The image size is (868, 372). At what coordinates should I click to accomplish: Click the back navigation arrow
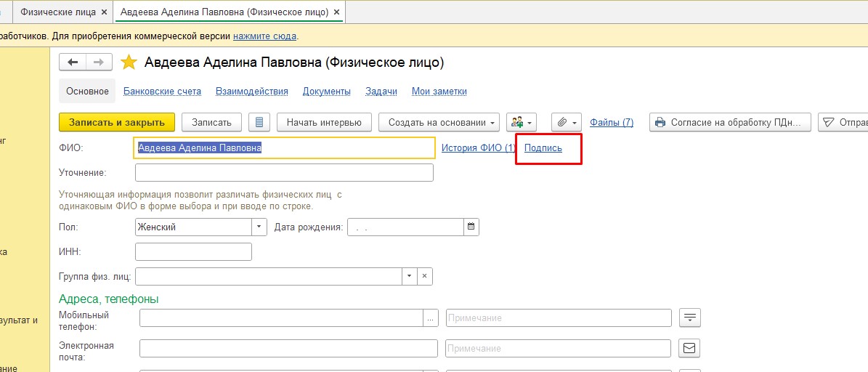[x=73, y=62]
